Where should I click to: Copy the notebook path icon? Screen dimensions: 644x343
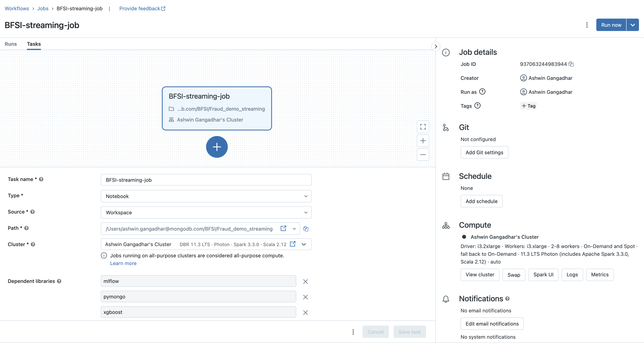[306, 229]
